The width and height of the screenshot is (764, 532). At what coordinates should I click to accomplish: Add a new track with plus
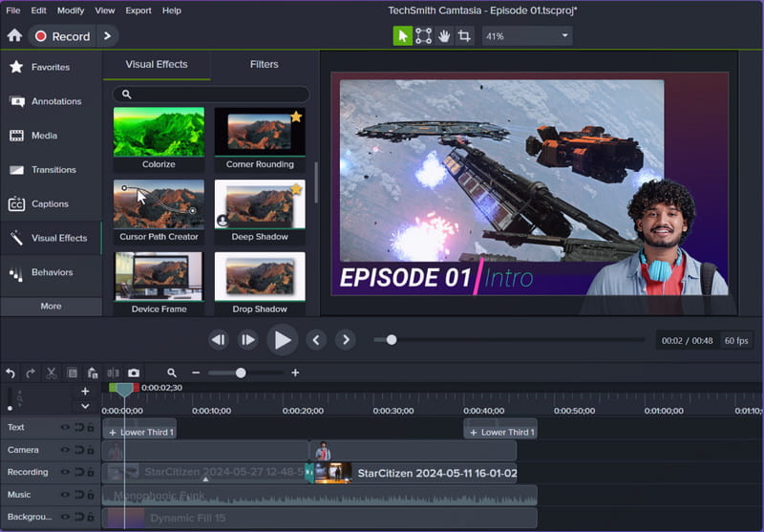click(x=85, y=392)
